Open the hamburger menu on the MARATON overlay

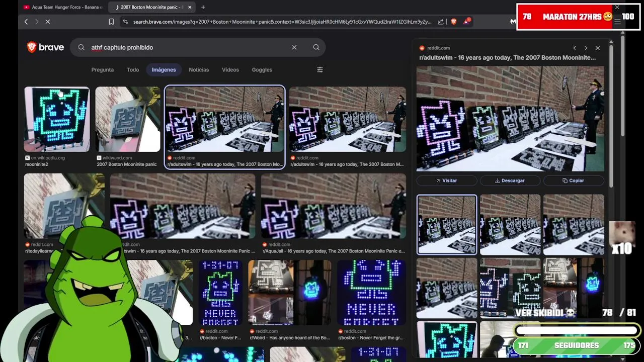tap(617, 22)
